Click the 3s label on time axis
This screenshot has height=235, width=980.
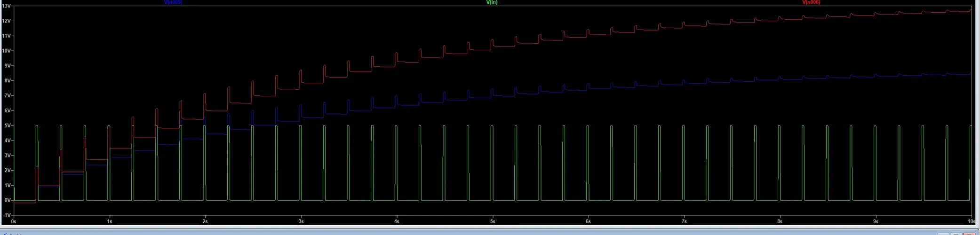pyautogui.click(x=301, y=221)
